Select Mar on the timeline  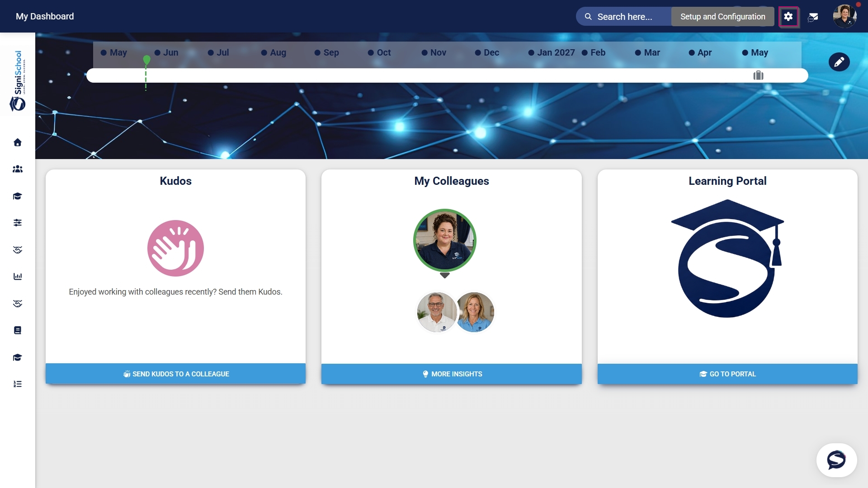pos(647,52)
